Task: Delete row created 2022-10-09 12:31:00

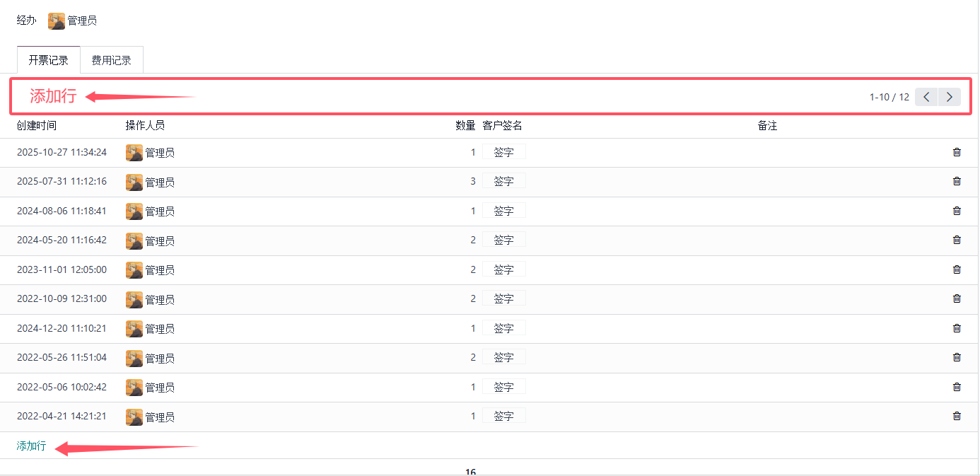Action: click(x=957, y=299)
